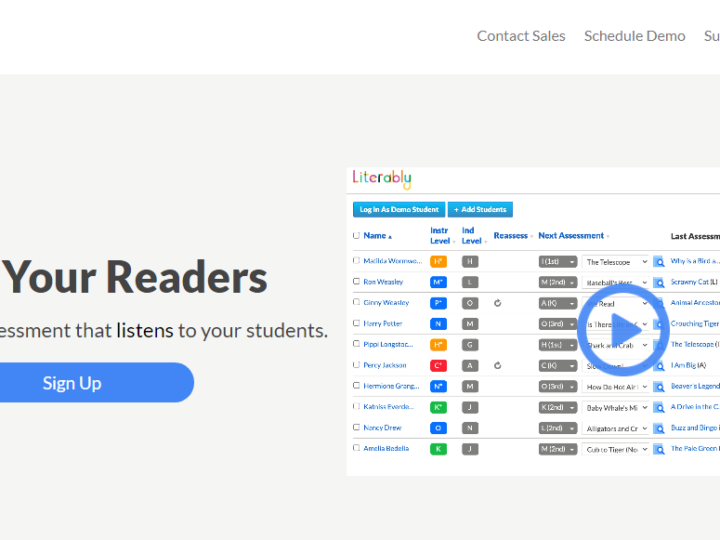
Task: Open Harry Potter's student link
Action: click(382, 324)
